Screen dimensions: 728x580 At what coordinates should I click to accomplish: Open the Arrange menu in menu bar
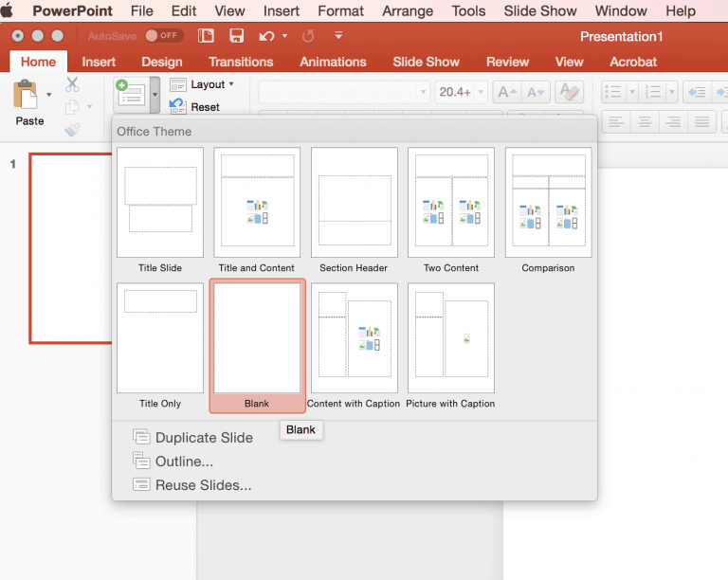408,10
